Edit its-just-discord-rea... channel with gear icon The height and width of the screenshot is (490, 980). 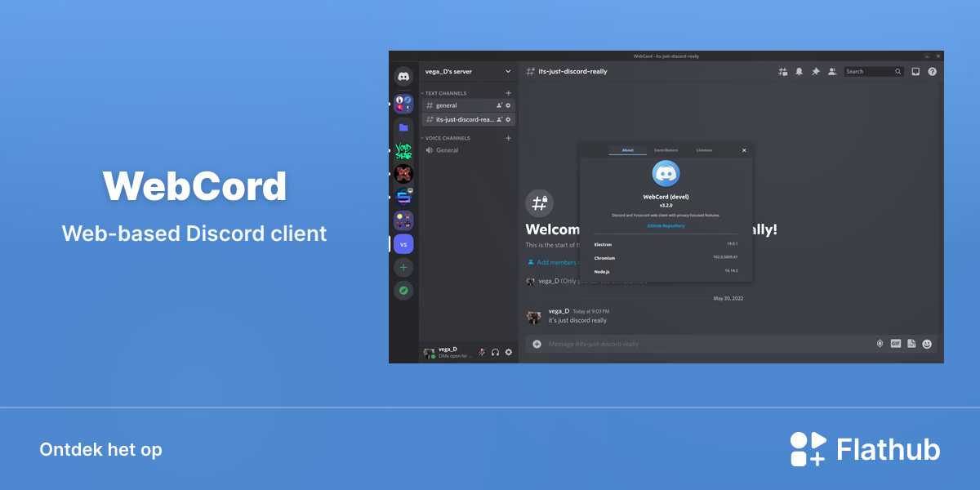tap(508, 119)
